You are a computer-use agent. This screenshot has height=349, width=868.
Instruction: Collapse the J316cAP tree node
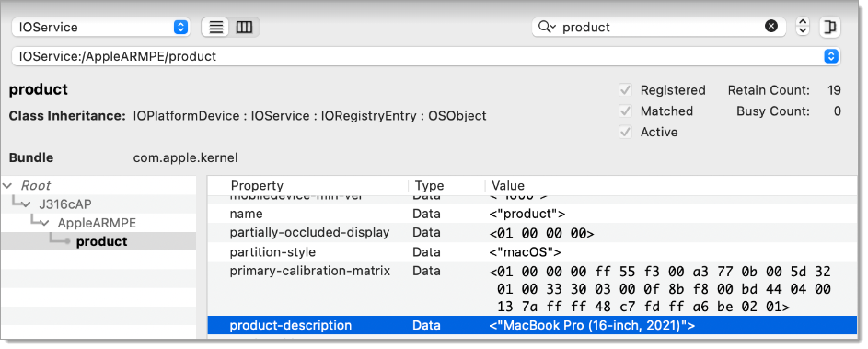(26, 204)
